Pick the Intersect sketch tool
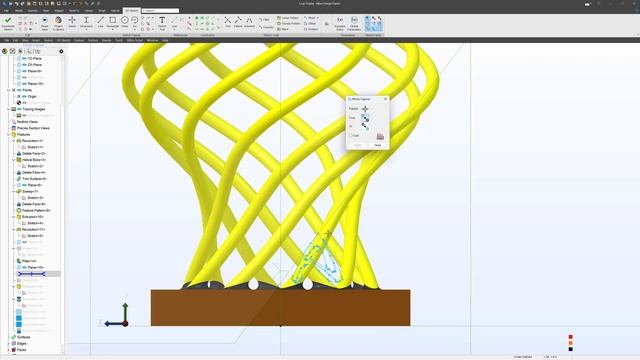Screen dimensions: 640x360 pyautogui.click(x=249, y=22)
